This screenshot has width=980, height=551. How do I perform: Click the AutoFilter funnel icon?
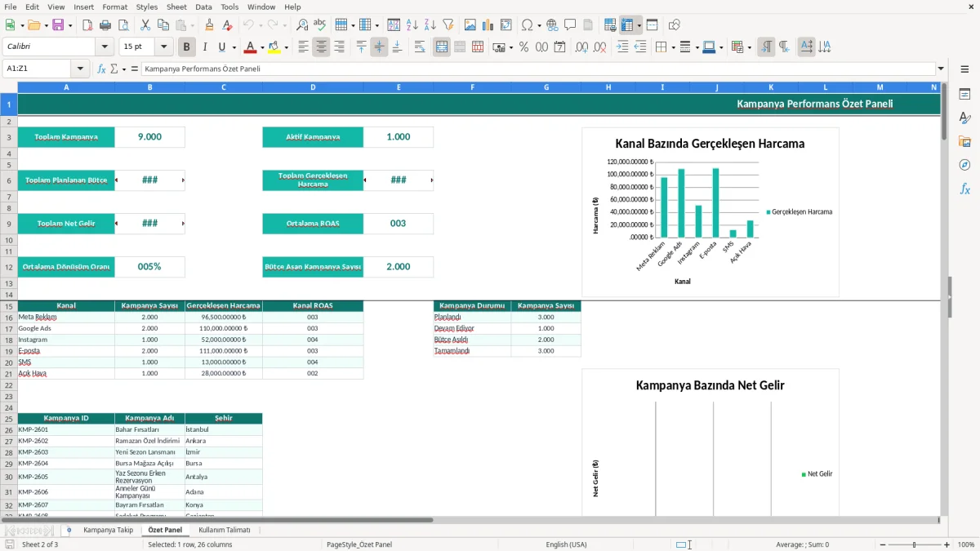[448, 25]
